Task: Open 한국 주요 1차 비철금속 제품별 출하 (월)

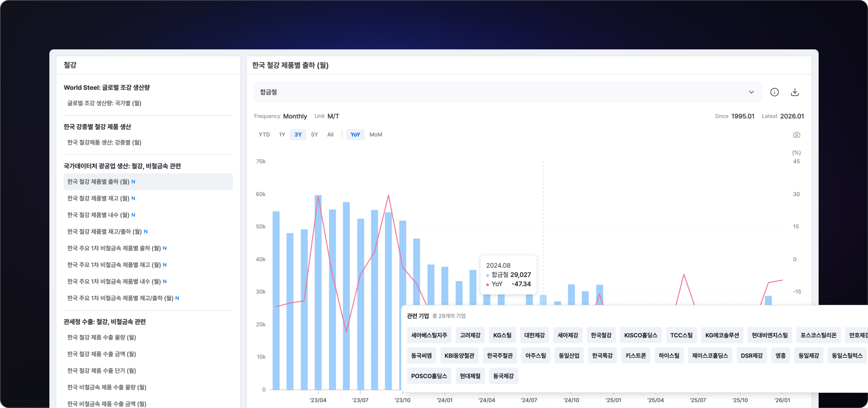Action: (x=114, y=248)
